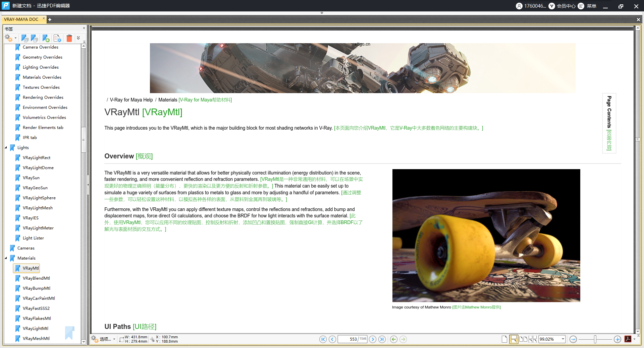The height and width of the screenshot is (348, 644).
Task: Click the Materials breadcrumb link
Action: [x=168, y=100]
